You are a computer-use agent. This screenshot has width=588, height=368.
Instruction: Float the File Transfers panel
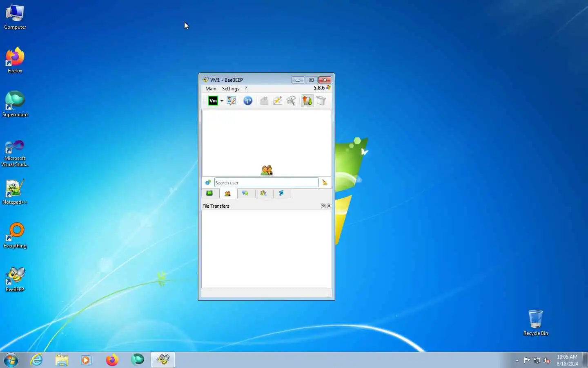[x=323, y=206]
